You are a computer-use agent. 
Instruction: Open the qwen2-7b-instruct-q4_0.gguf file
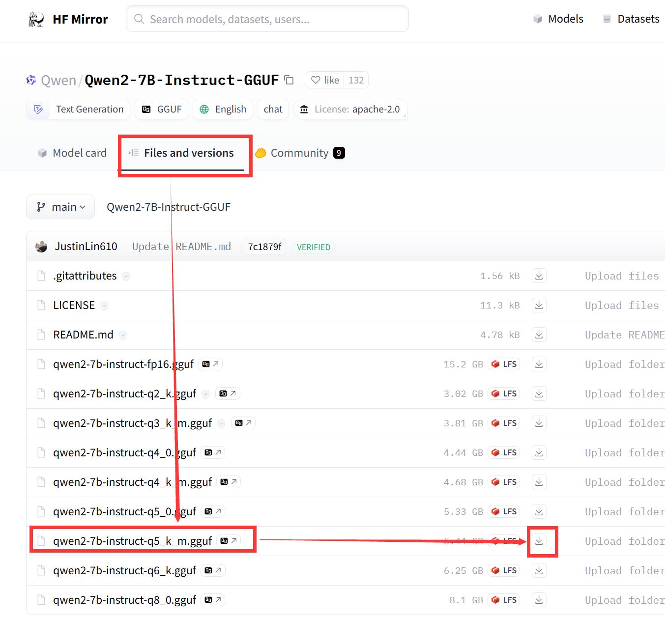tap(124, 453)
